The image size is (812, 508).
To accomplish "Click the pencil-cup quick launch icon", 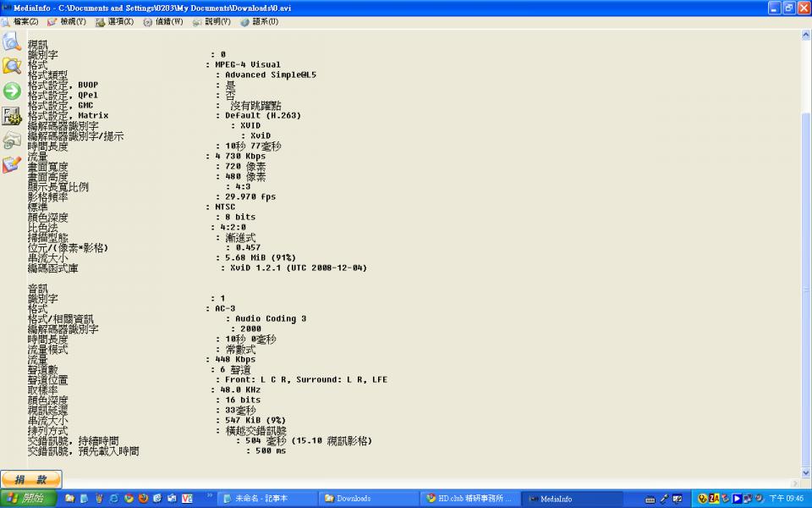I will pyautogui.click(x=99, y=499).
